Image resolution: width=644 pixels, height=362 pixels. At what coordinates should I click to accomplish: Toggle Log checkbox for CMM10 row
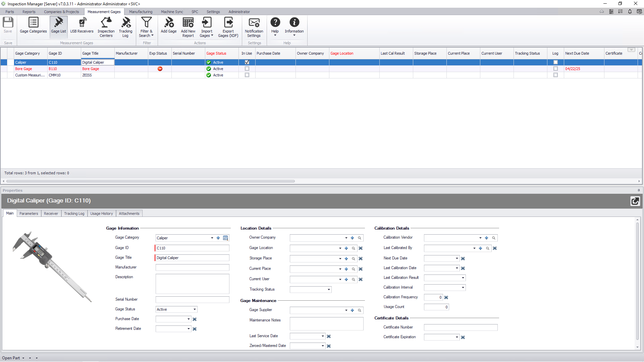tap(555, 75)
